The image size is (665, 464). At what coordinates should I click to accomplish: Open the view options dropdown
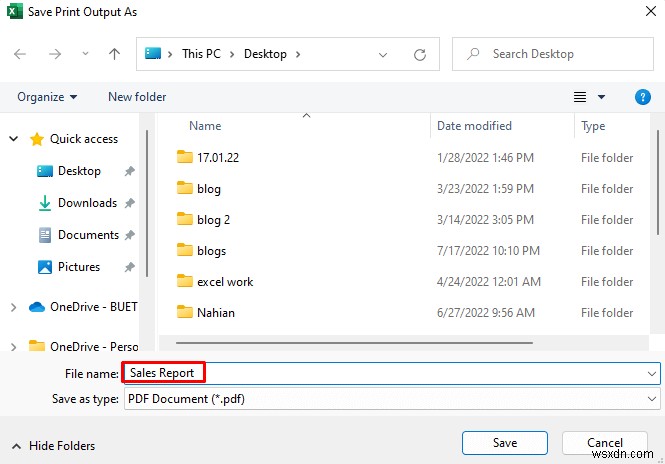click(x=602, y=97)
